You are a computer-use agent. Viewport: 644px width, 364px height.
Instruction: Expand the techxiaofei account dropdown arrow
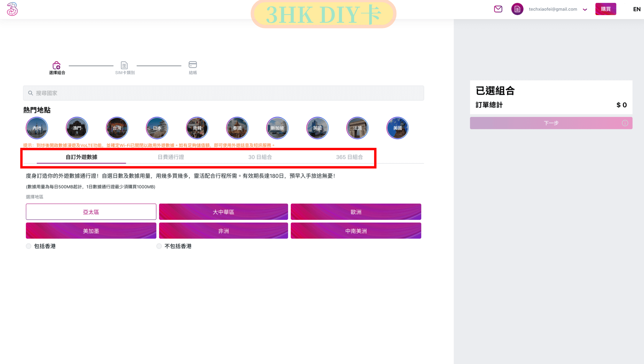(585, 9)
